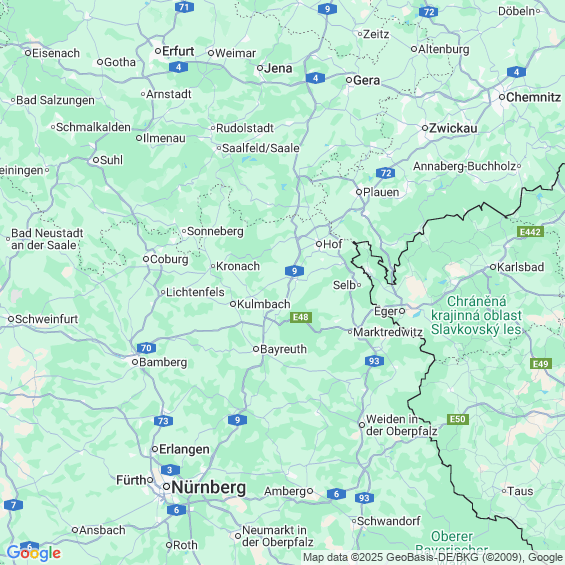The width and height of the screenshot is (565, 565).
Task: Select the Nürnberg city label
Action: 209,487
